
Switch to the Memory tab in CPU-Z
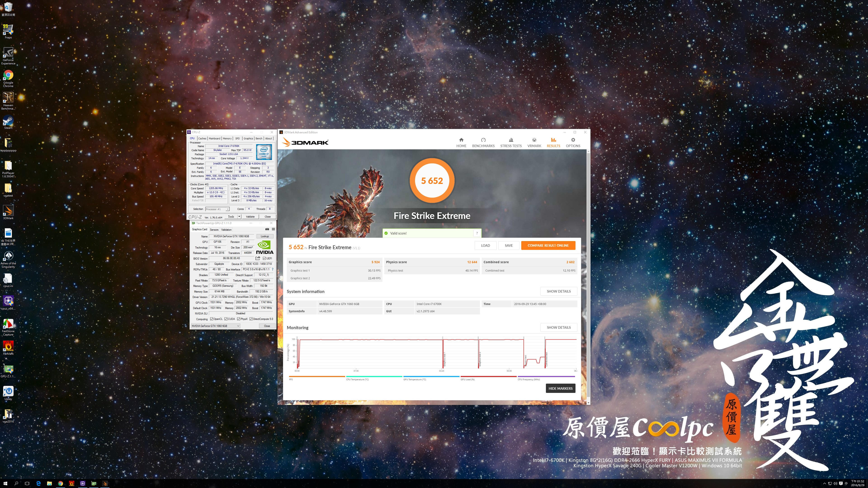click(x=227, y=138)
